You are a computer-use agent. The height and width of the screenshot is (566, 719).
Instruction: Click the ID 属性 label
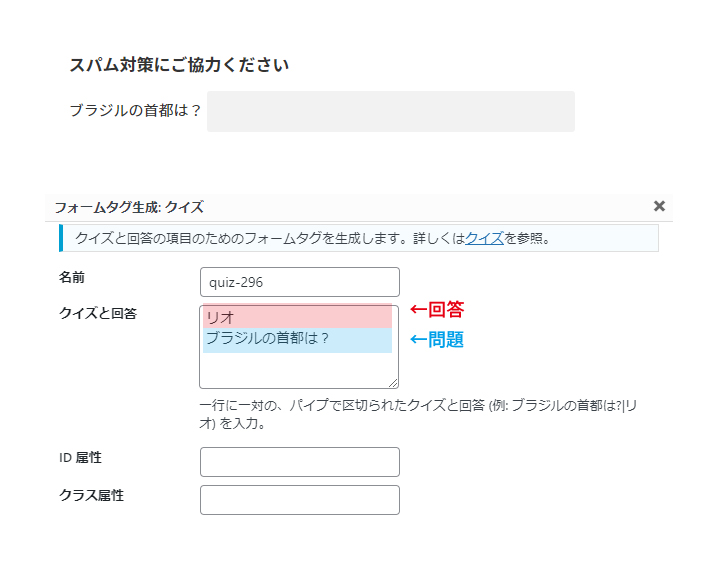point(80,457)
